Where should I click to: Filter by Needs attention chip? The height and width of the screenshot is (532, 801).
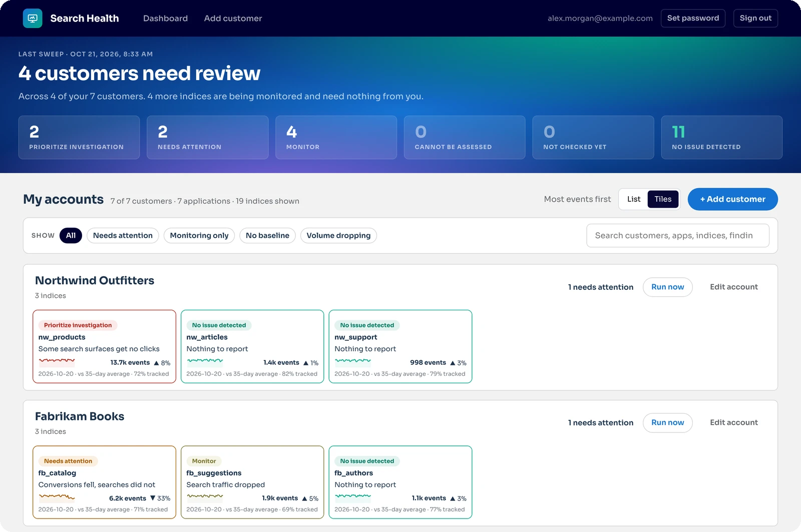(x=123, y=236)
